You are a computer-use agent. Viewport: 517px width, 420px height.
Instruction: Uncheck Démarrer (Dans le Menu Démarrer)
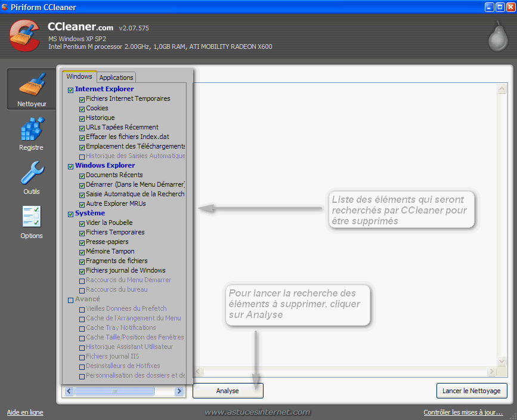[82, 186]
